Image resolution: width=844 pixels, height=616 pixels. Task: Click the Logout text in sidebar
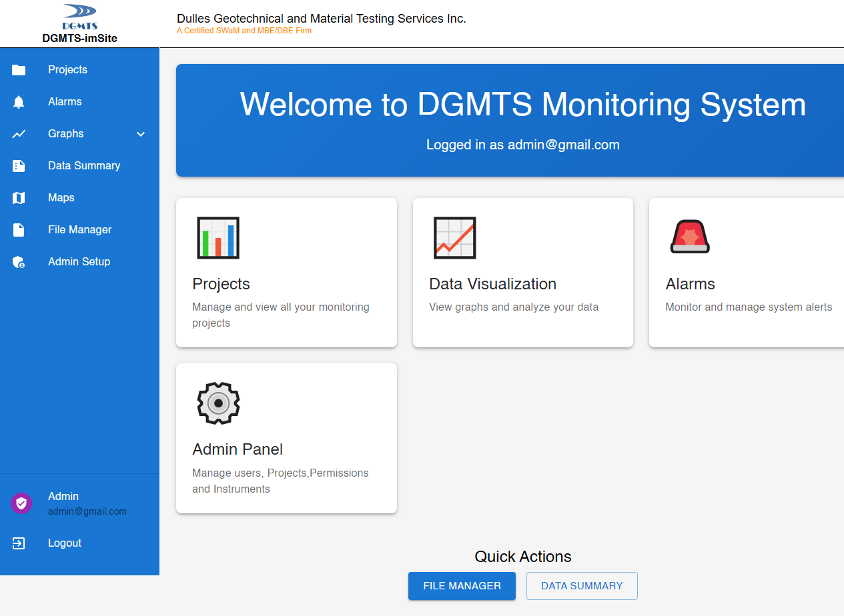pos(65,543)
